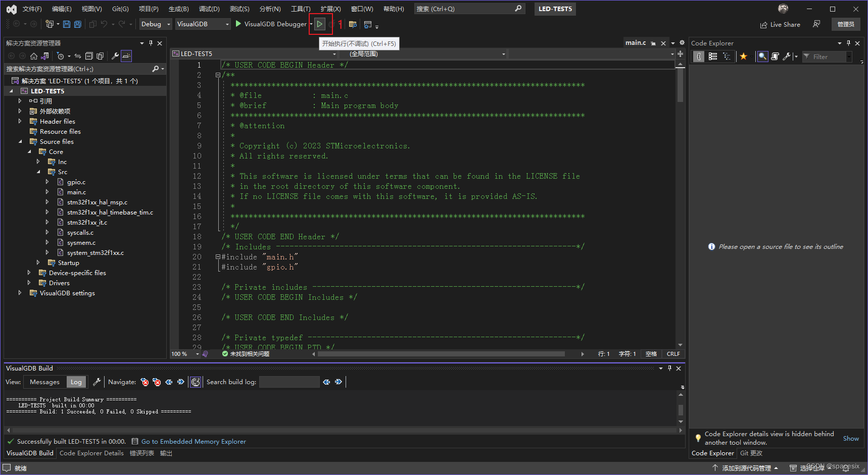Navigate forward with the blue right arrow next to Navigate
868x475 pixels.
click(180, 382)
